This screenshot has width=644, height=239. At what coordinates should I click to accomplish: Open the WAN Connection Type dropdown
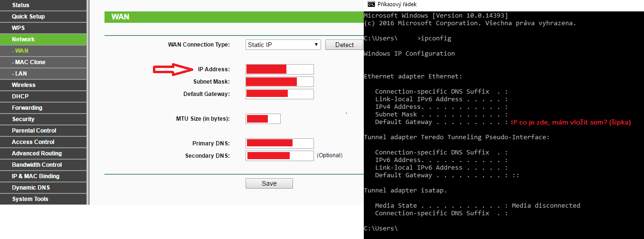click(x=283, y=45)
